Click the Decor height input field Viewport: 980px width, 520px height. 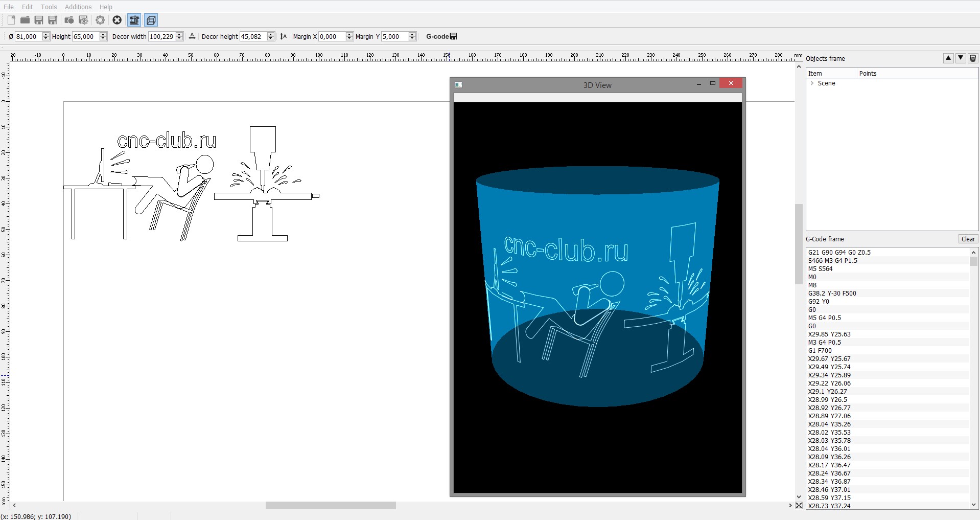(253, 36)
